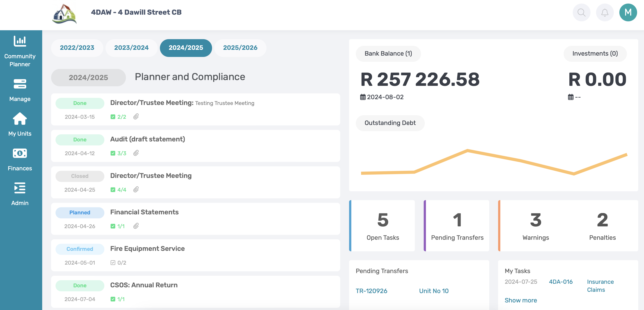The height and width of the screenshot is (310, 644).
Task: Expand the Investments (0) pill
Action: coord(595,54)
